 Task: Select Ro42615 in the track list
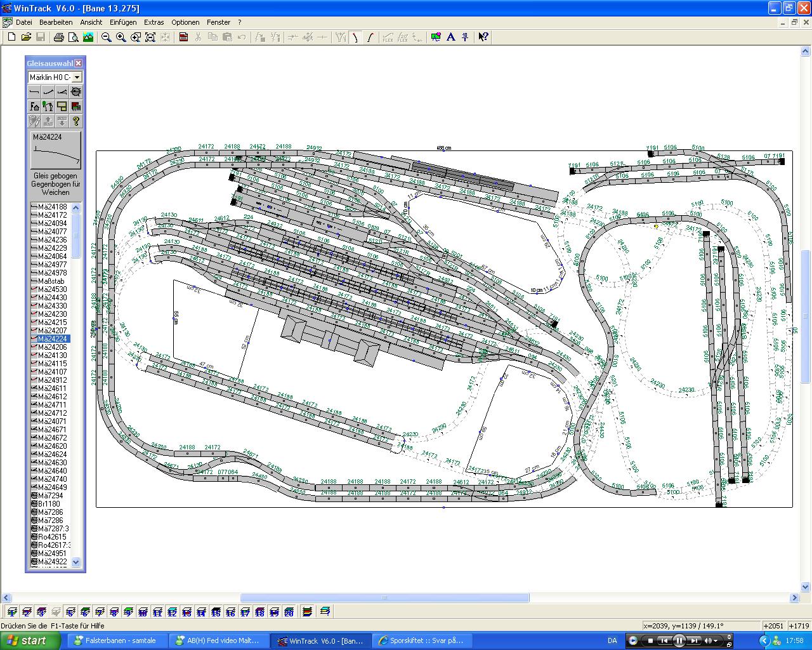pos(51,537)
